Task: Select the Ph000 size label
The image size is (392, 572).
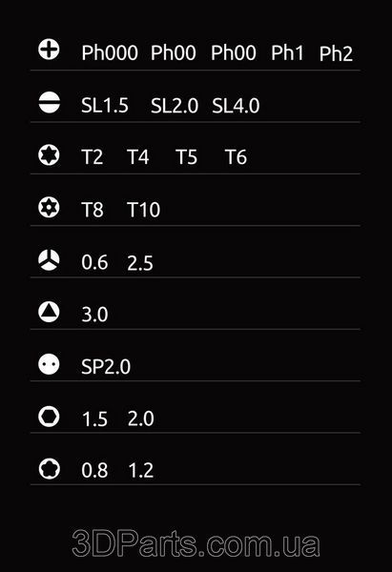Action: pos(110,52)
